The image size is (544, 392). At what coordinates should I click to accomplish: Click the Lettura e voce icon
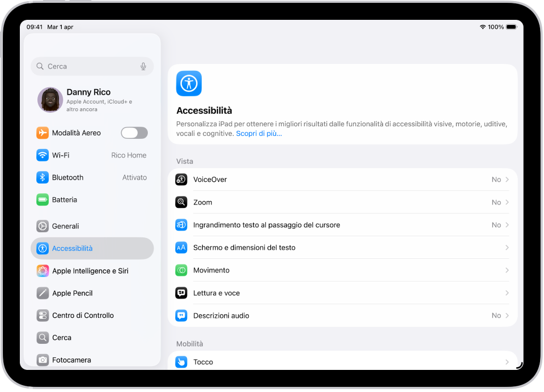181,293
